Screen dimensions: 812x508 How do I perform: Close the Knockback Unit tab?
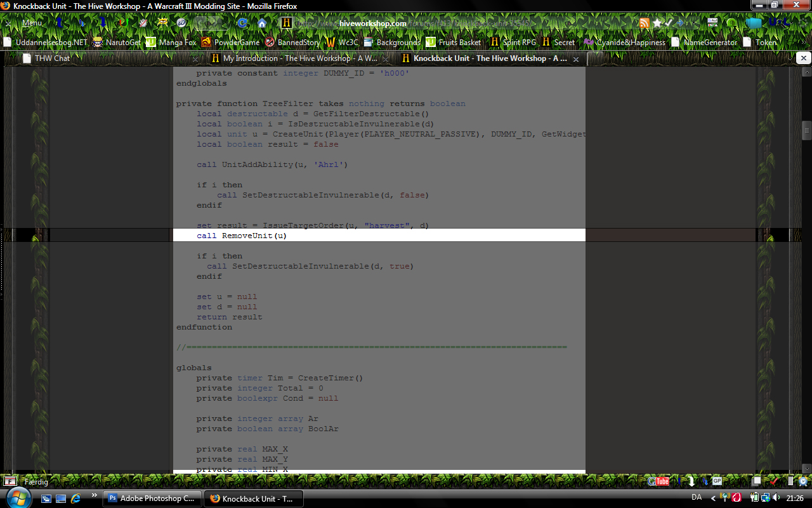pos(576,58)
